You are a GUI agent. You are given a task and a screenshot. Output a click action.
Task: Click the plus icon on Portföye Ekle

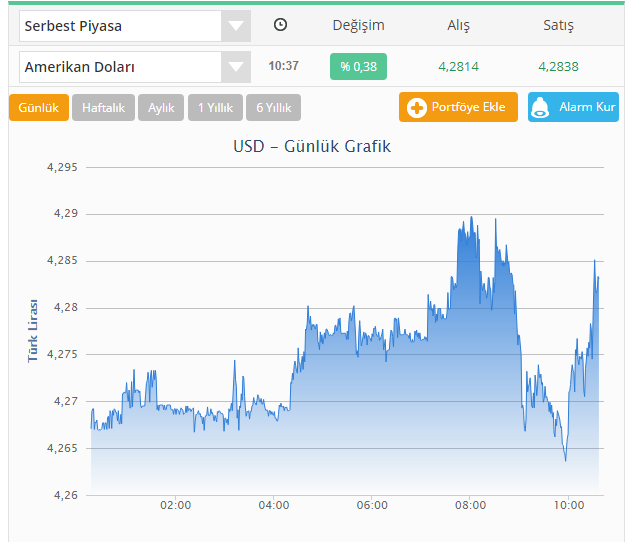[417, 107]
